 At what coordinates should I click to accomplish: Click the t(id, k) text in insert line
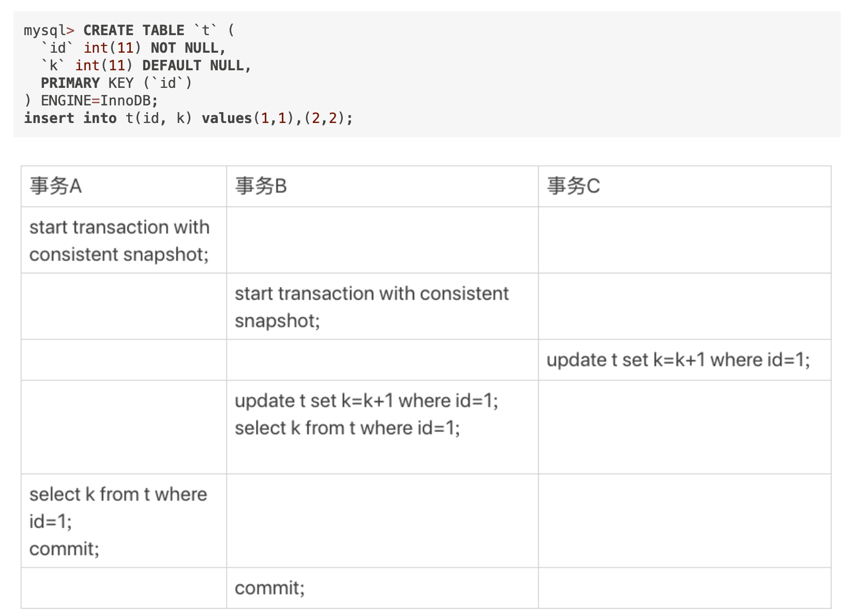158,118
